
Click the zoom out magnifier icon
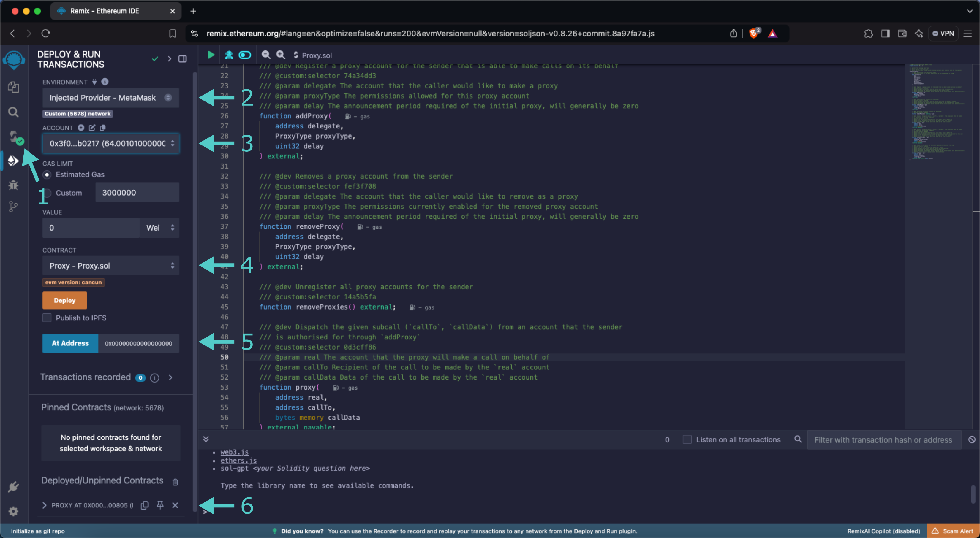pos(266,55)
